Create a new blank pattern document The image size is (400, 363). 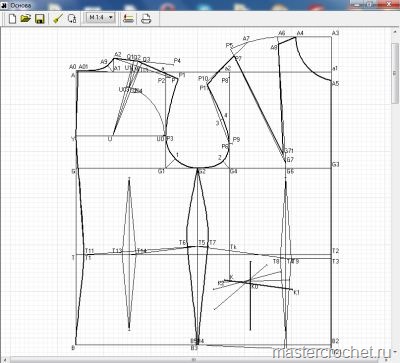pyautogui.click(x=12, y=18)
